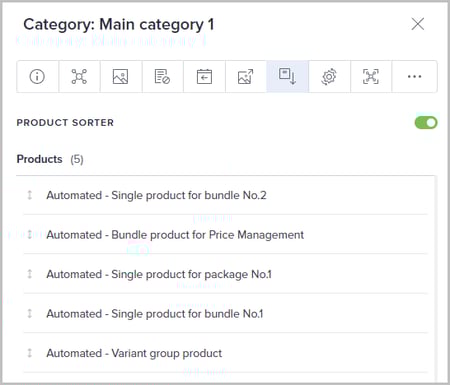Open the info tab icon

[37, 76]
